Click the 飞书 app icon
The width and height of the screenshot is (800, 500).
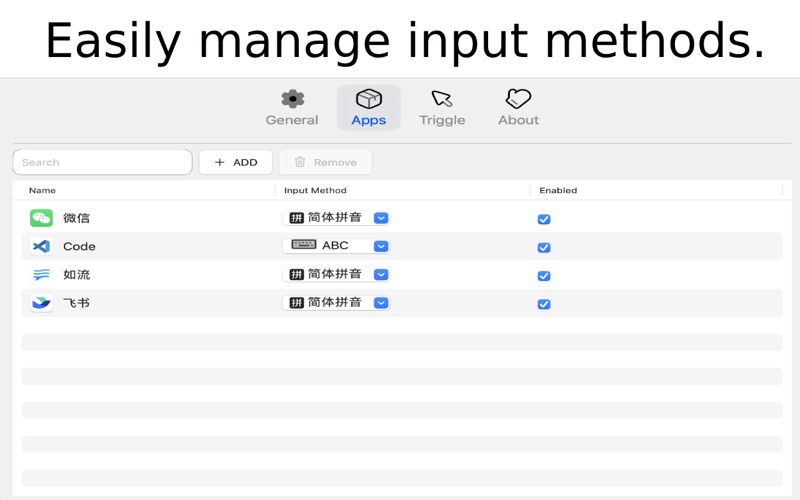(x=41, y=303)
